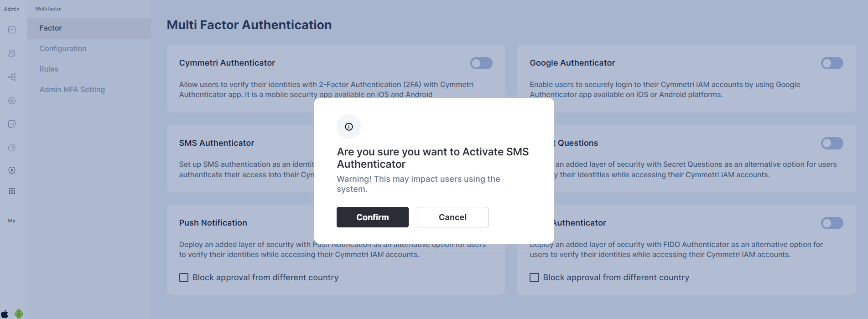
Task: Open the users icon in sidebar
Action: pos(12,53)
